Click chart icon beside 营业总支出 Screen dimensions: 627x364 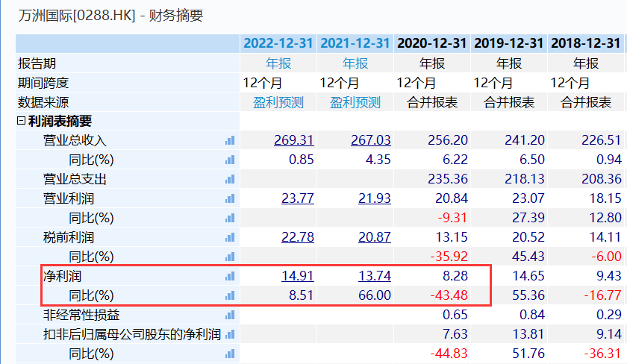point(230,180)
